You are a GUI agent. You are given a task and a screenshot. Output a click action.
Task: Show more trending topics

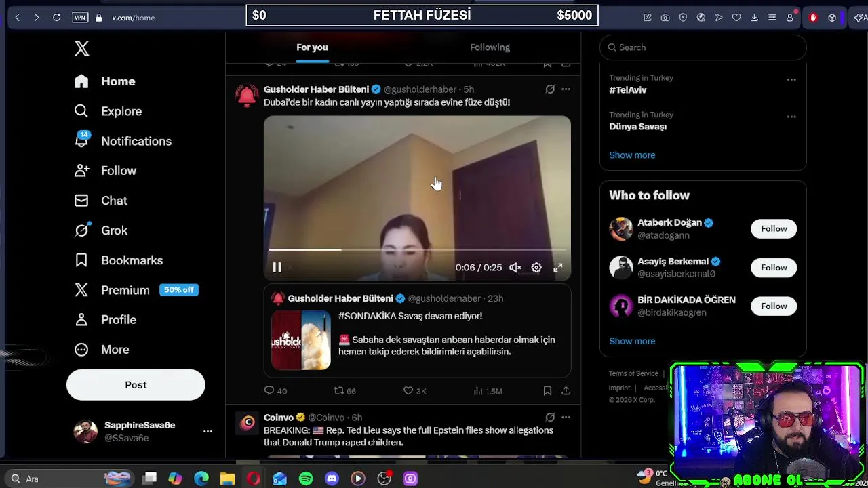pos(632,155)
